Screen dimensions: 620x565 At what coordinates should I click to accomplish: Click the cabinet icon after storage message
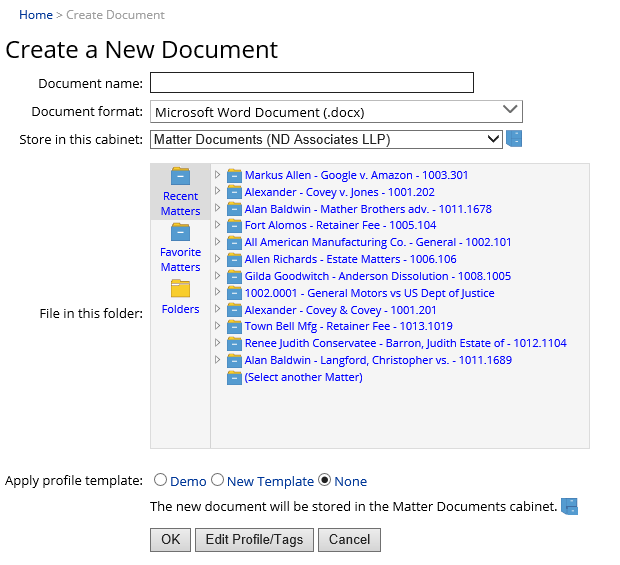tap(570, 507)
